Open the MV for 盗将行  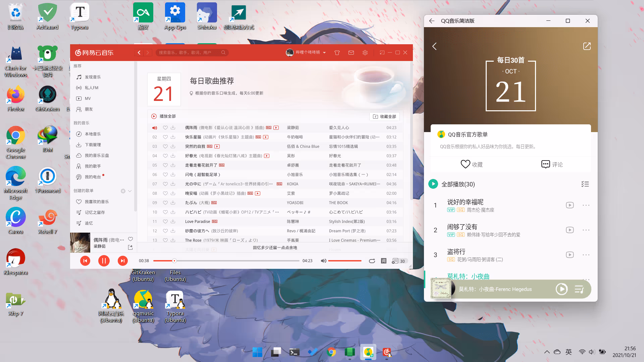[x=570, y=255]
